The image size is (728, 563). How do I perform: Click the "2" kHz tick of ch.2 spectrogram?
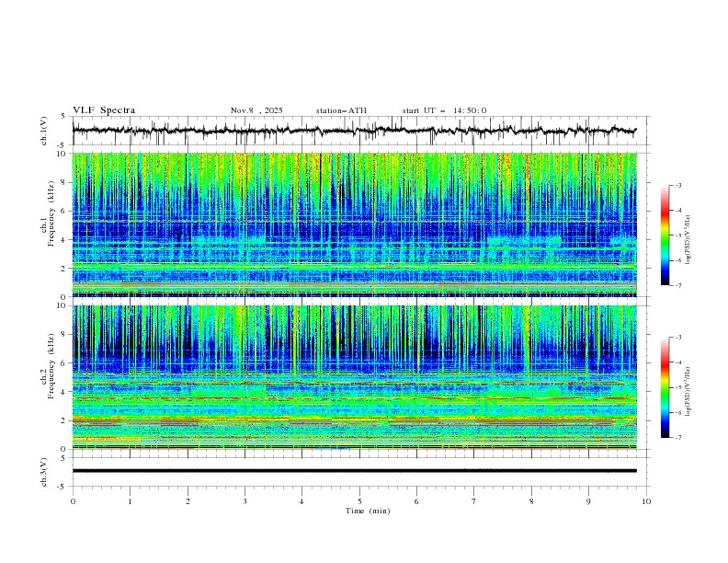pos(65,420)
